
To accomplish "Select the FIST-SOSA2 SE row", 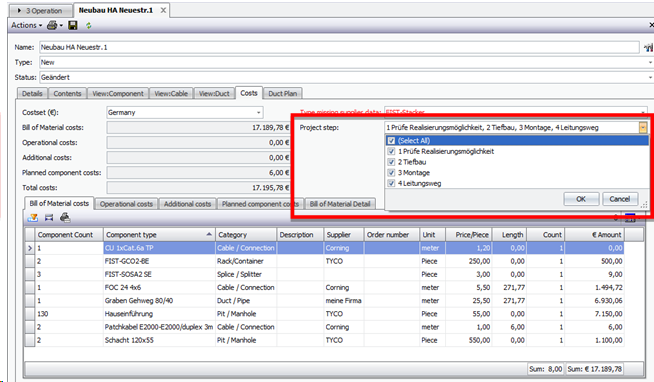I will 324,274.
